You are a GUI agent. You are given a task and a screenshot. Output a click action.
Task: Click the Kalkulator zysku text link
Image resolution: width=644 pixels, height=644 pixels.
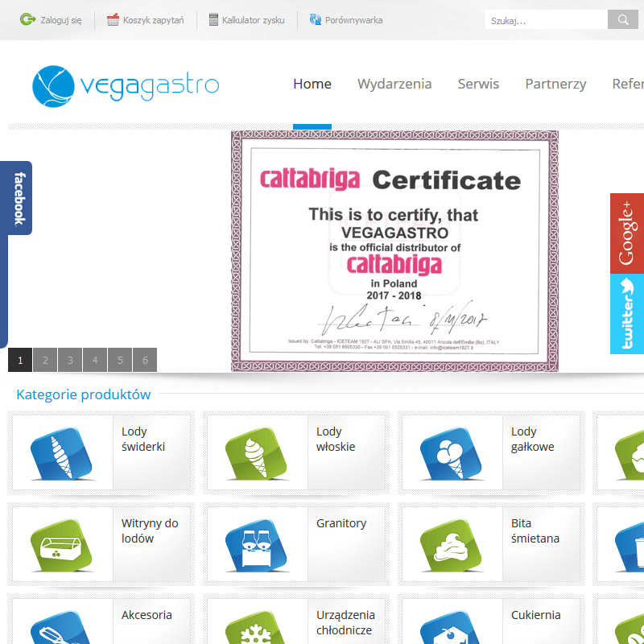(x=253, y=20)
